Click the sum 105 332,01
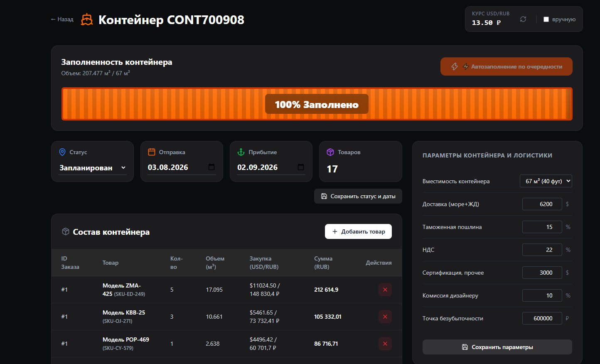 click(328, 317)
